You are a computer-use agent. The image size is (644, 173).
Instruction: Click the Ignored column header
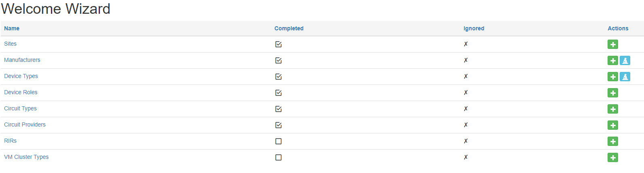474,28
